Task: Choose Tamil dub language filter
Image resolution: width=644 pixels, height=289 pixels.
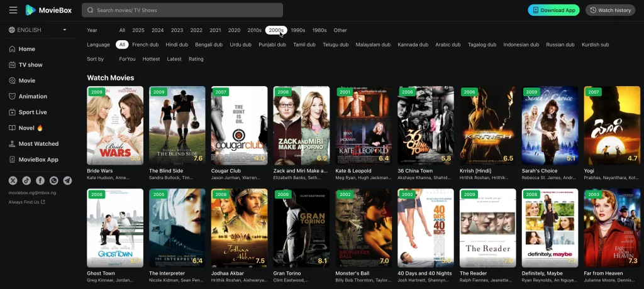Action: click(304, 45)
